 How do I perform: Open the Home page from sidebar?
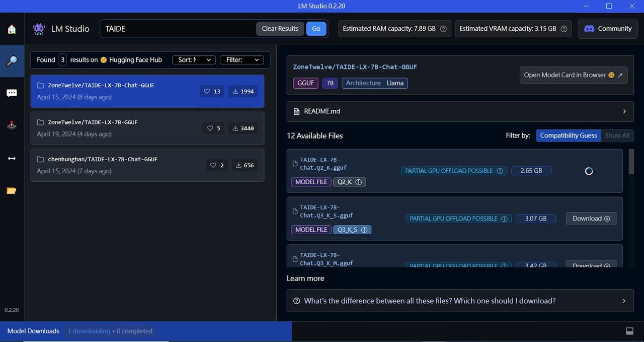[x=12, y=29]
